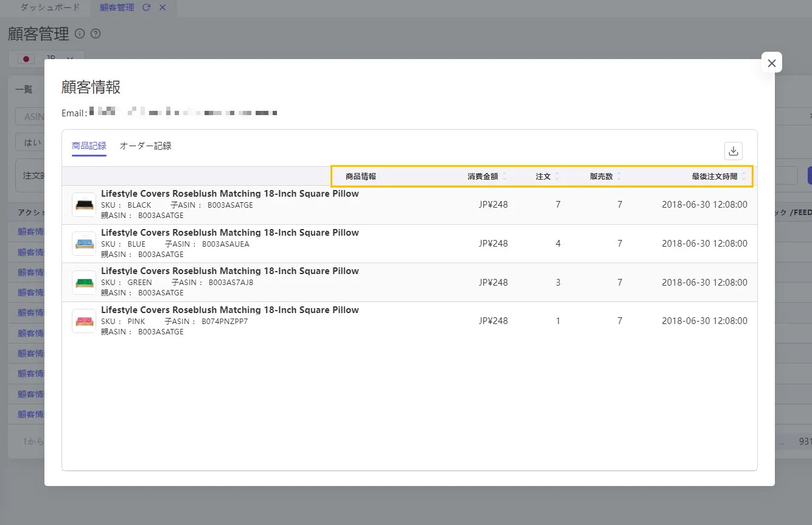This screenshot has width=812, height=525.
Task: Click the product title in the PINK row
Action: [x=230, y=310]
